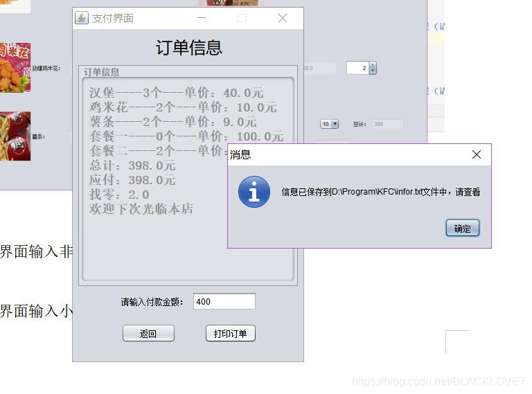Click the 总计 field showing 398 in background window

point(387,124)
